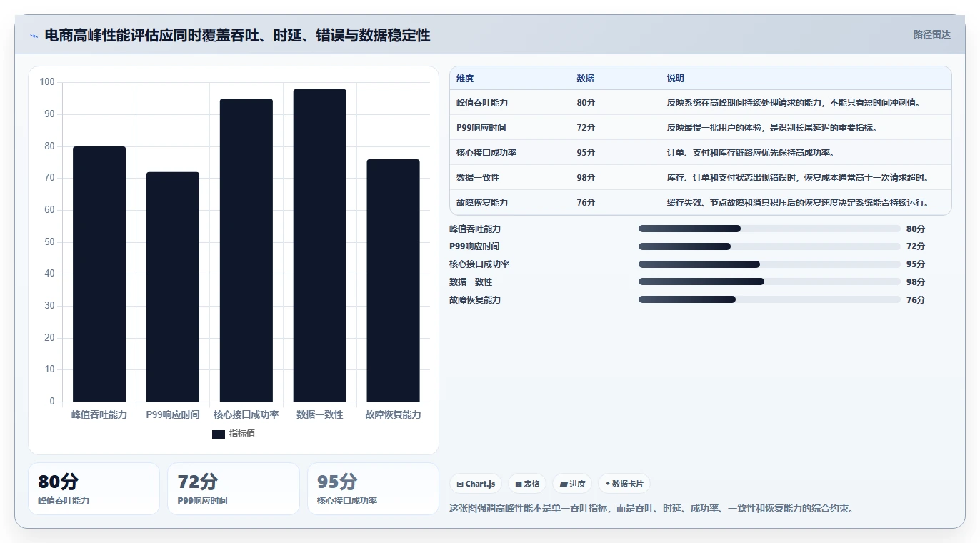Click the 故障恢复能力 x-axis label
Viewport: 980px width, 543px height.
point(394,414)
